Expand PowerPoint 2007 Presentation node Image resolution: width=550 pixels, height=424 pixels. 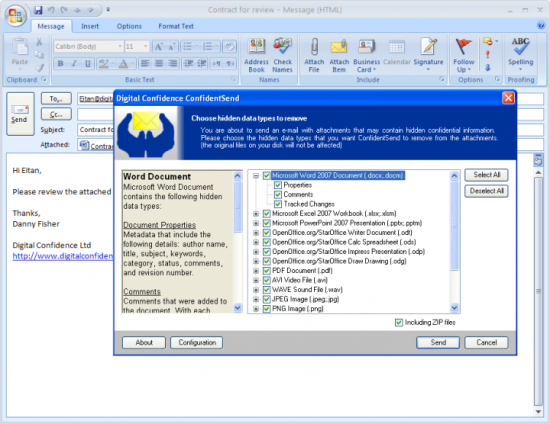coord(256,223)
